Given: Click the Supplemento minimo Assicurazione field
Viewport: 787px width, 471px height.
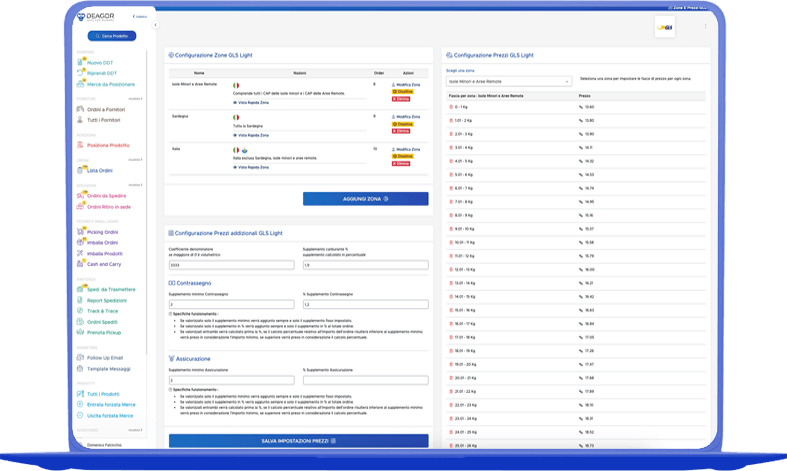Looking at the screenshot, I should tap(231, 380).
